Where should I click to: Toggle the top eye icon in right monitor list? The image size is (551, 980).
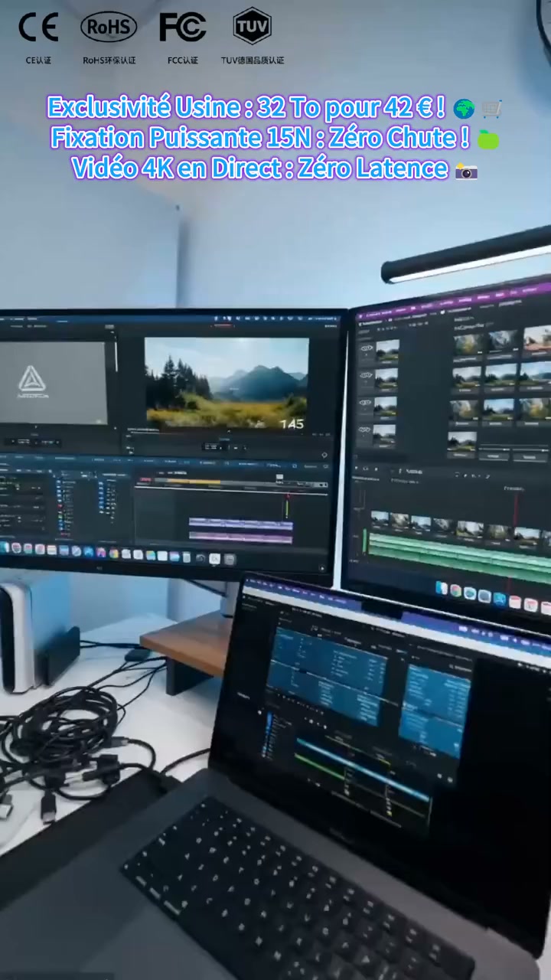[x=366, y=349]
